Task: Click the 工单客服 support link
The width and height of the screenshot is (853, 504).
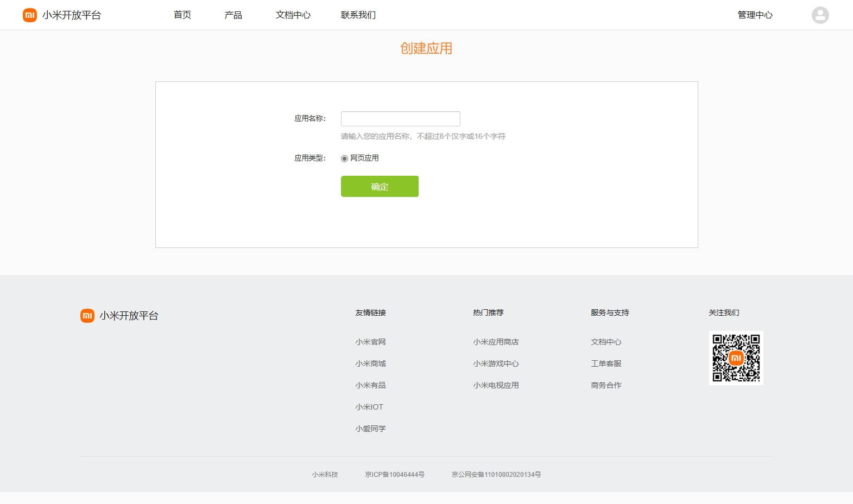Action: (606, 363)
